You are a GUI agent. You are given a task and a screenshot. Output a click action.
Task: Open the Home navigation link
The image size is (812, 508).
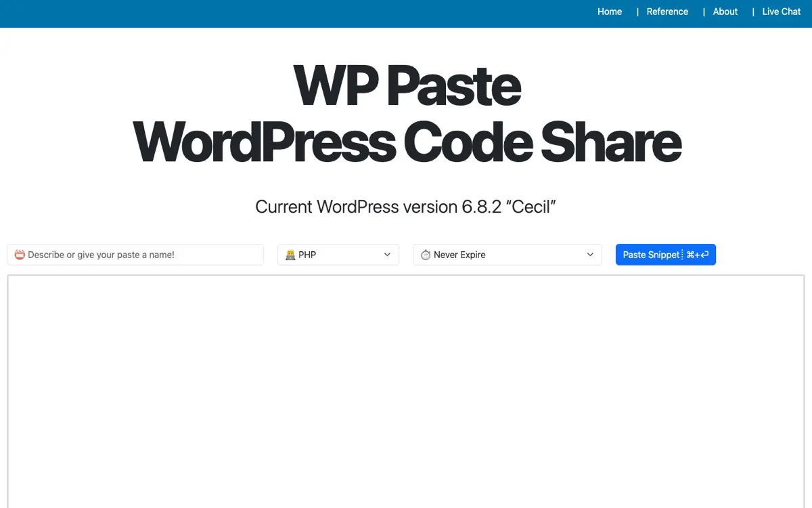coord(610,12)
